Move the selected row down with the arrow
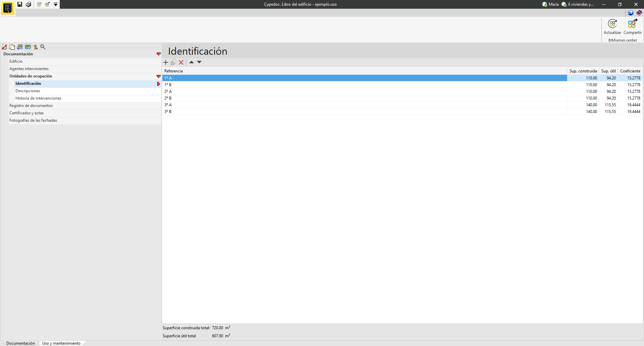 coord(199,62)
